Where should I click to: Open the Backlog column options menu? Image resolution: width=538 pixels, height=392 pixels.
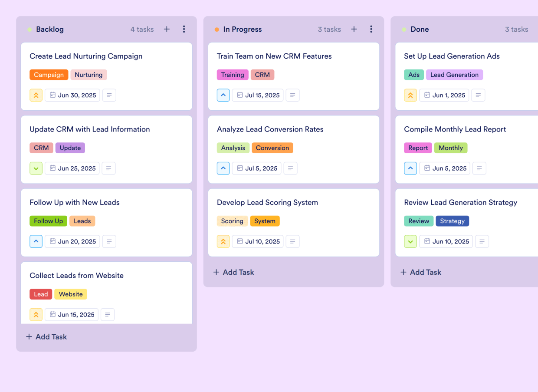184,29
